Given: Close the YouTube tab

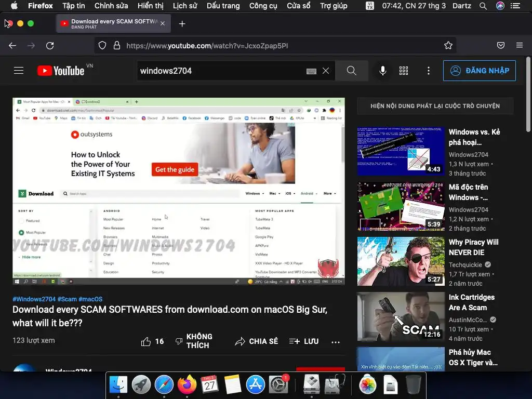Looking at the screenshot, I should [163, 23].
